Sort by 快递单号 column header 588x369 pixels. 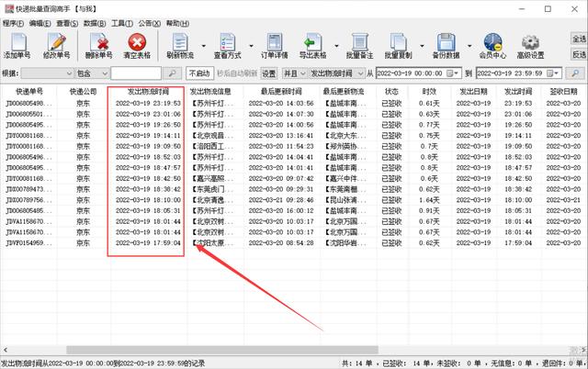(28, 92)
